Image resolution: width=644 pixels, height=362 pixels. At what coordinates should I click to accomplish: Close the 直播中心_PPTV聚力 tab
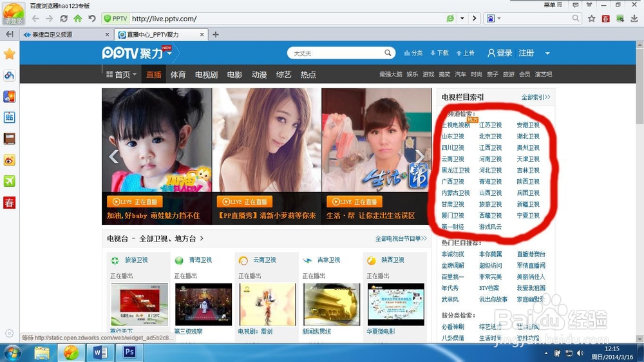pos(202,35)
